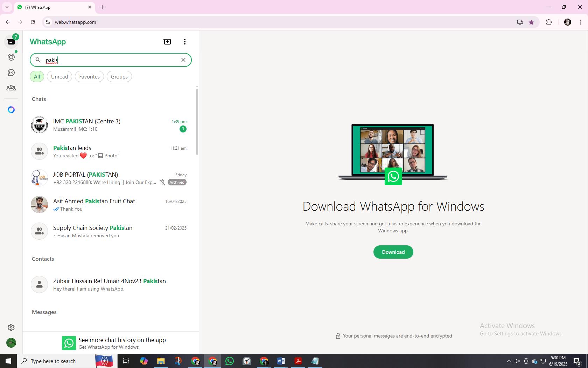Start a new chat with plus icon

point(167,42)
